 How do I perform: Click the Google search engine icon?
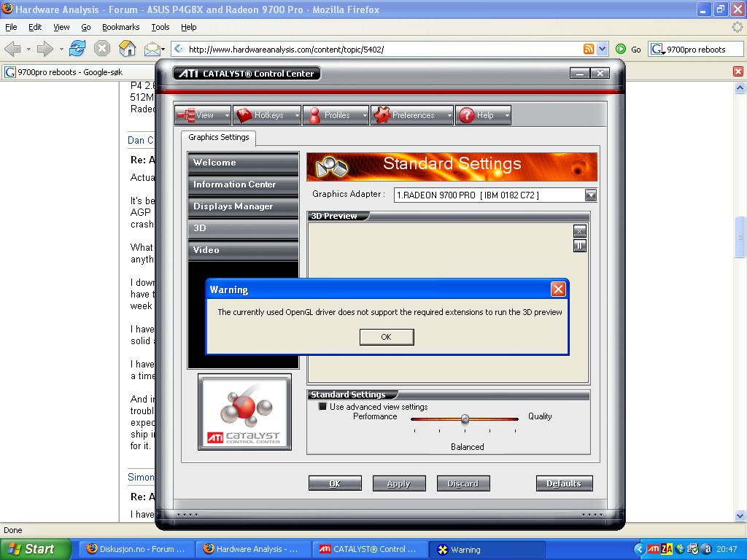657,49
